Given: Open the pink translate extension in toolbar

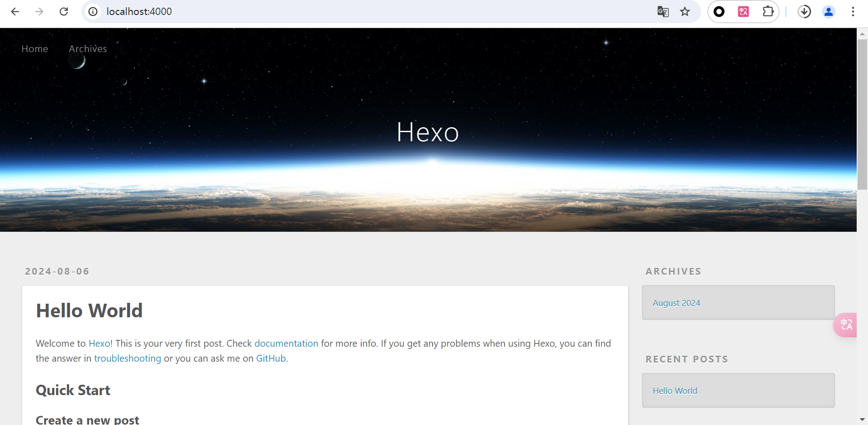Looking at the screenshot, I should click(743, 12).
